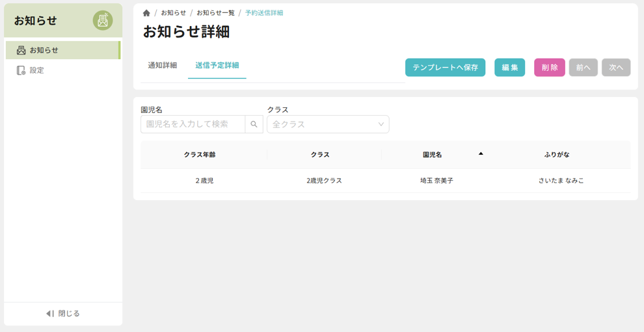Open the クラス dropdown selector
This screenshot has width=644, height=332.
(x=327, y=124)
